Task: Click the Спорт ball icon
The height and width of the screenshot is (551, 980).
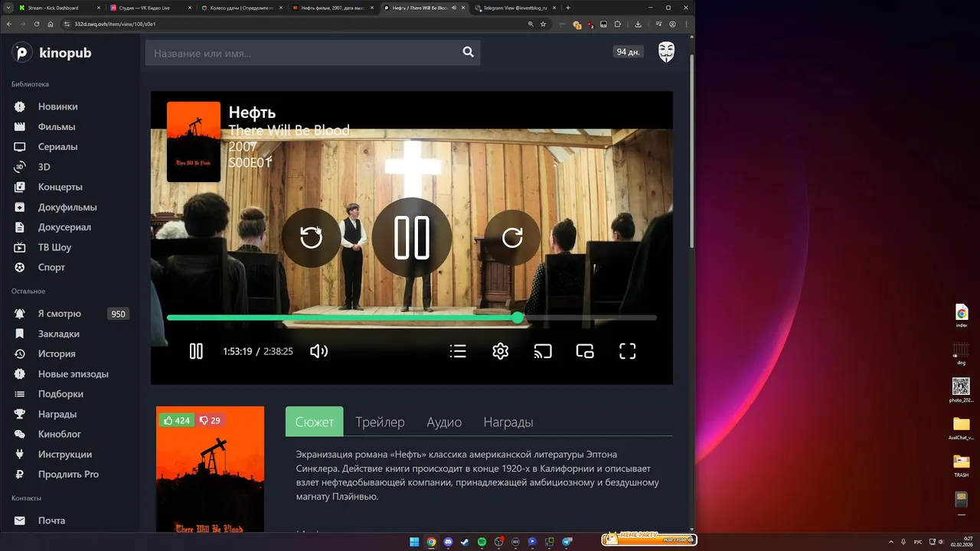Action: tap(20, 267)
